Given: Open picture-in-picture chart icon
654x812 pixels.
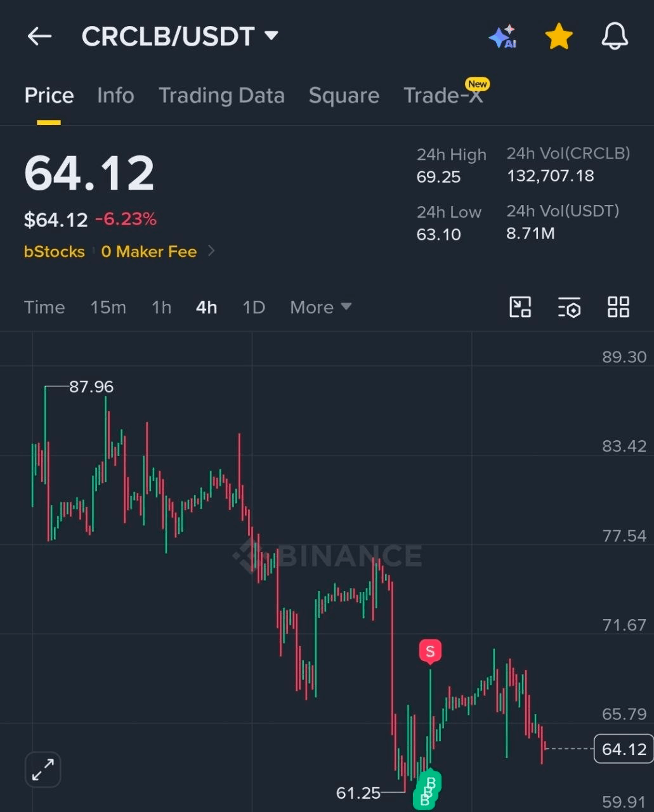Looking at the screenshot, I should point(520,307).
